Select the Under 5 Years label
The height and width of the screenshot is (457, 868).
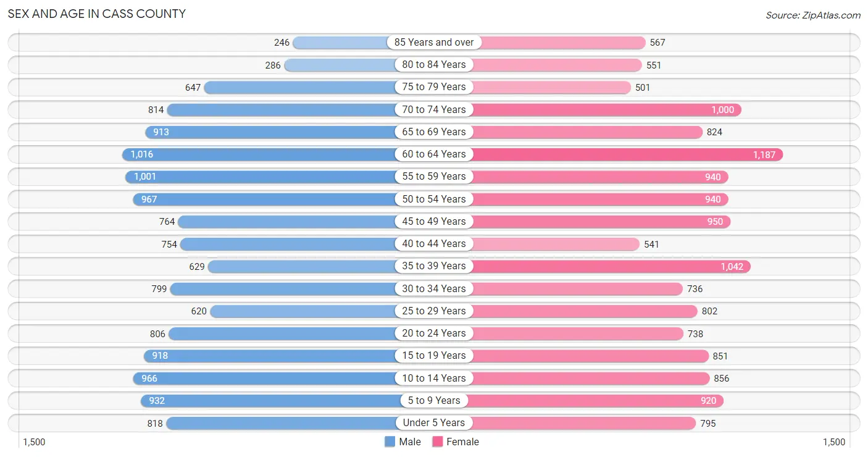click(434, 423)
